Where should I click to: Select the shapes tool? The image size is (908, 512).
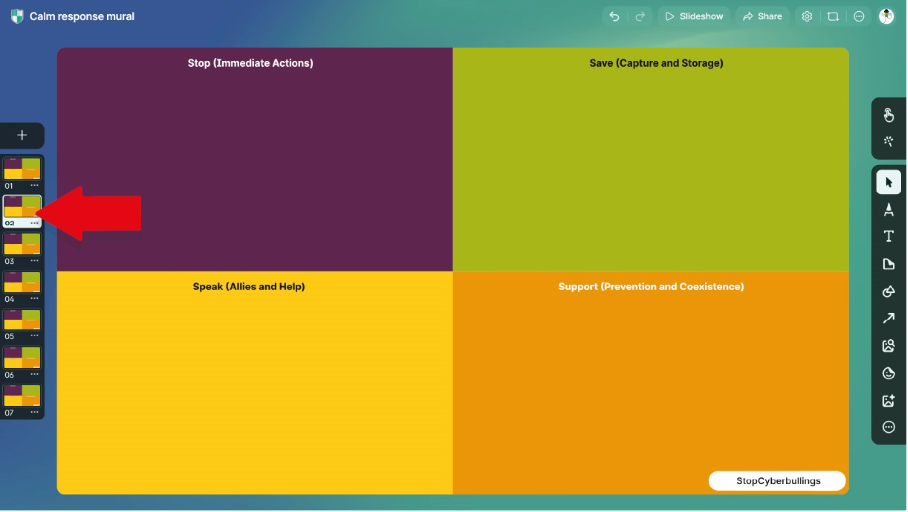(888, 291)
